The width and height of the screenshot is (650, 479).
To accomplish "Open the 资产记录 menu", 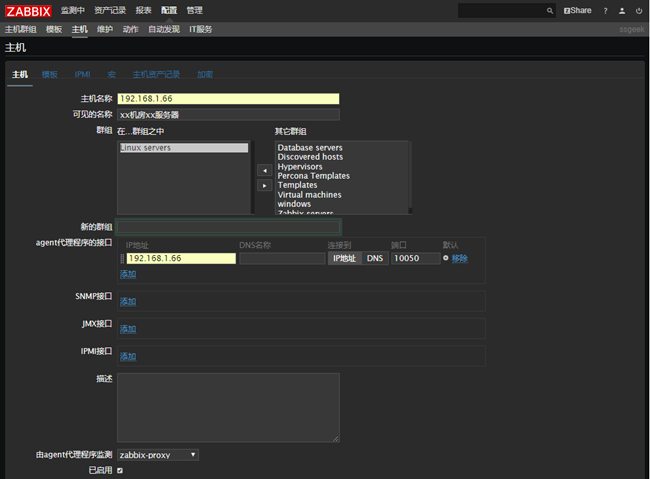I will click(110, 10).
